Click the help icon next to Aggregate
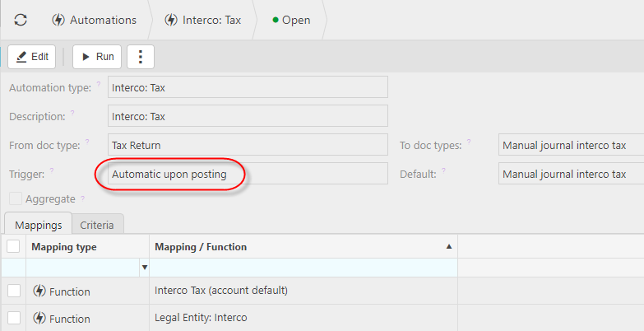644x331 pixels. click(82, 198)
